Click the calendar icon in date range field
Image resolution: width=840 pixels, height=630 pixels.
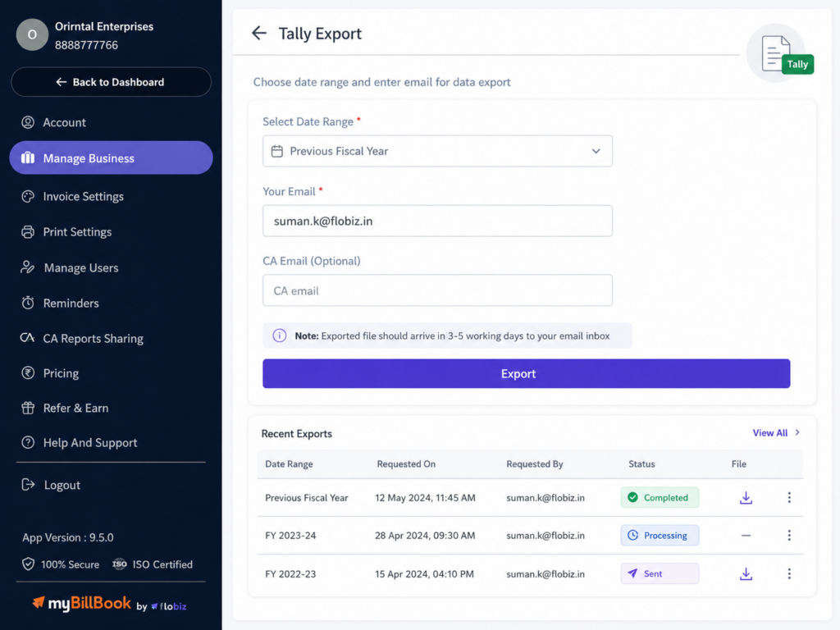[x=277, y=151]
